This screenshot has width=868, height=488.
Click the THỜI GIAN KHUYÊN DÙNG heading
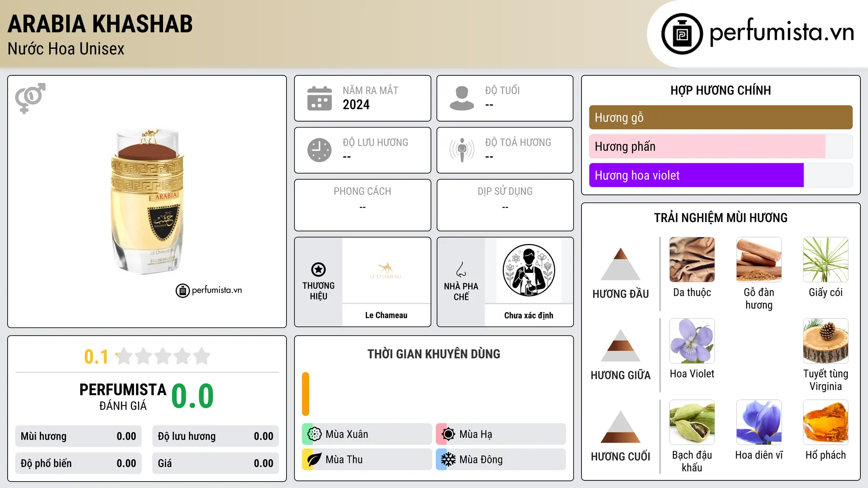point(434,354)
